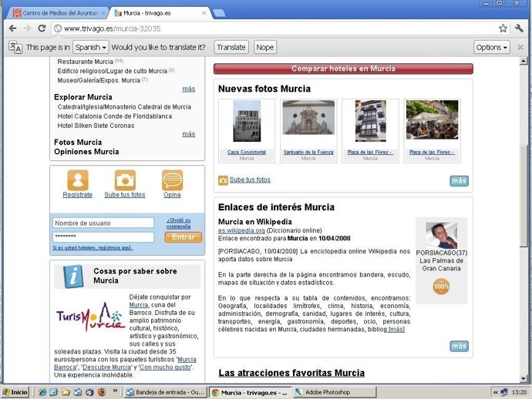Viewport: 532px width, 399px height.
Task: Switch to Adobe Photoshop taskbar button
Action: click(x=335, y=392)
